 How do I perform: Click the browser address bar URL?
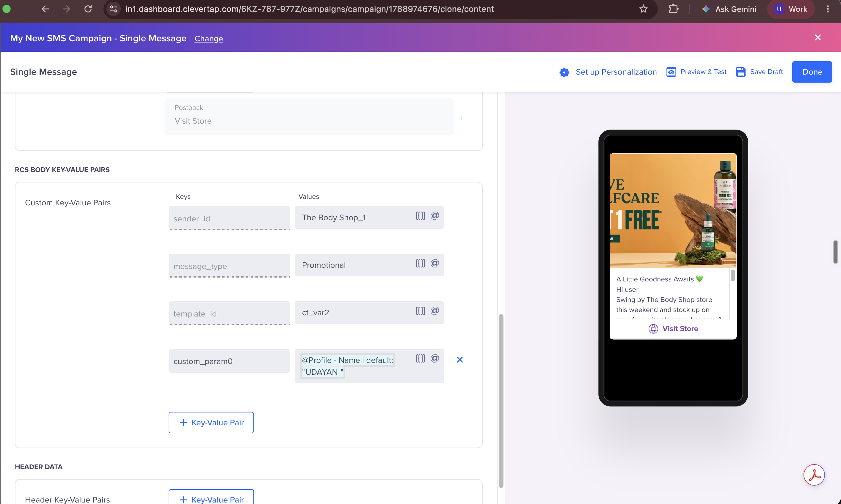coord(309,9)
